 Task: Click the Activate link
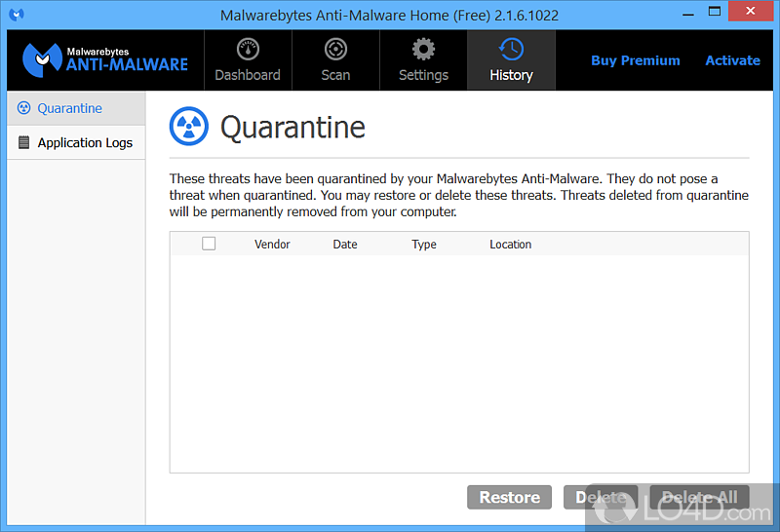click(x=733, y=60)
